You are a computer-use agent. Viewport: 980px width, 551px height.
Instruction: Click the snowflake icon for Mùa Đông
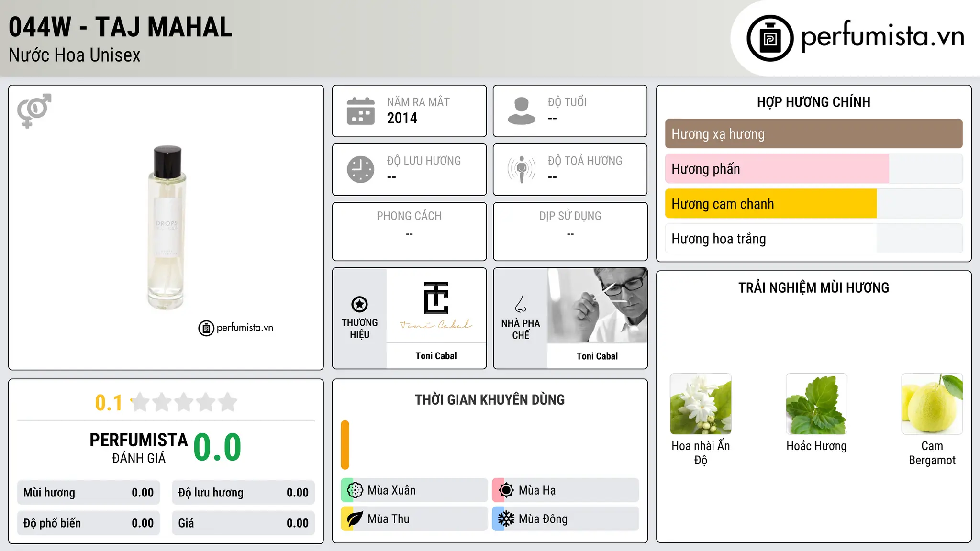tap(506, 519)
